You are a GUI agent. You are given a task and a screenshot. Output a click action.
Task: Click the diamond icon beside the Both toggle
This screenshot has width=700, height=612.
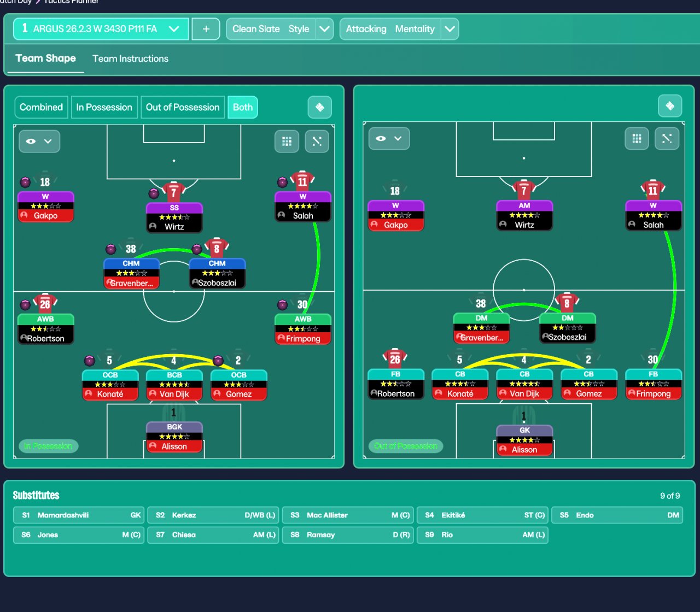[320, 107]
